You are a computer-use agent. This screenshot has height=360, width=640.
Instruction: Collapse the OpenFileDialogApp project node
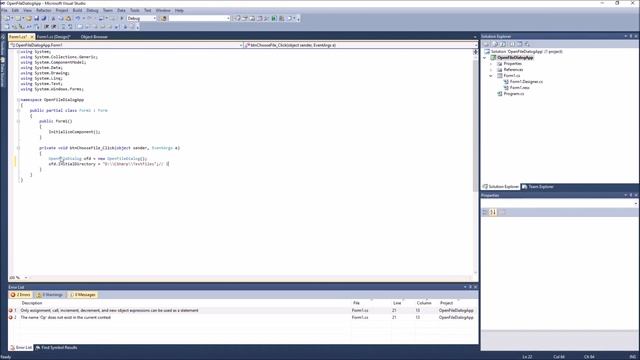[485, 58]
